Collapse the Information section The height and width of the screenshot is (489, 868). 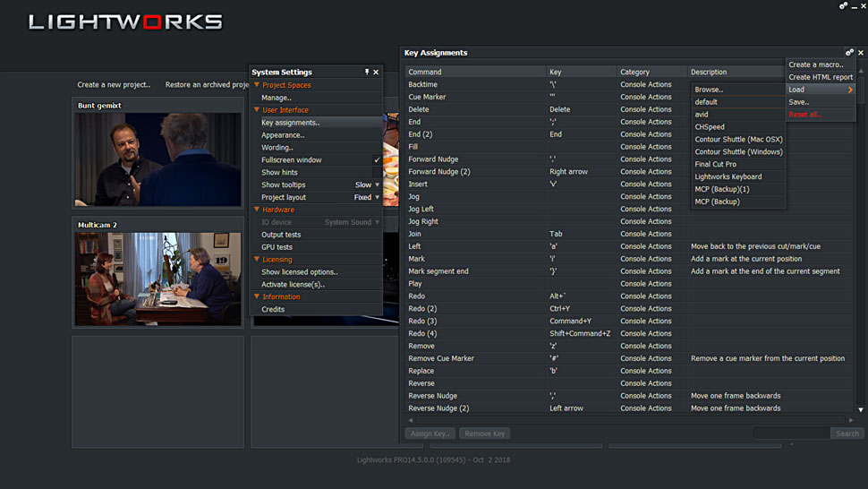click(x=257, y=296)
